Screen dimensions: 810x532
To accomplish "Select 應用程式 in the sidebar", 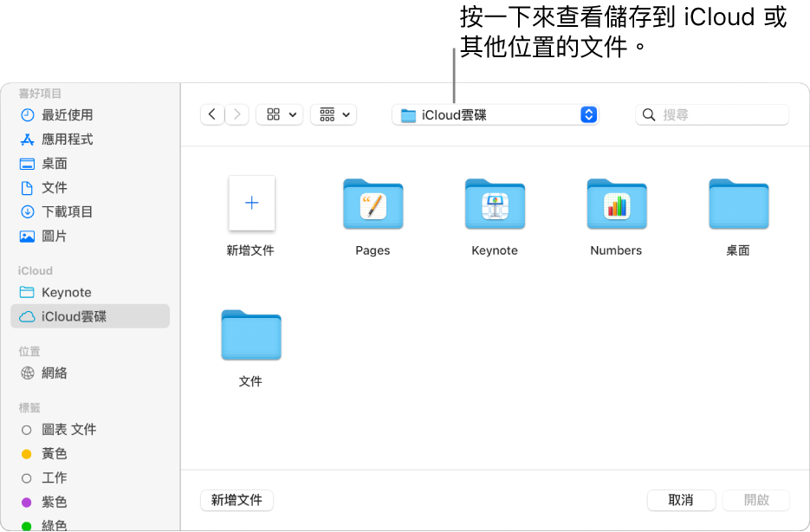I will click(90, 139).
